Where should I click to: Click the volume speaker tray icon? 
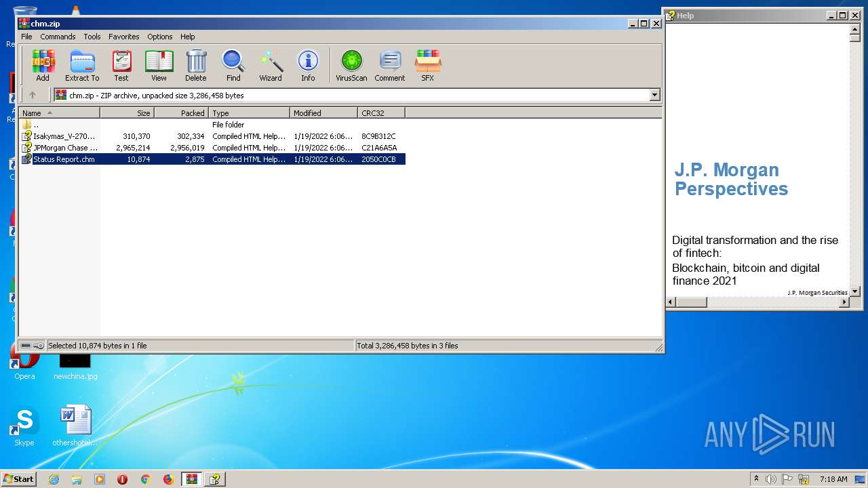[x=771, y=479]
